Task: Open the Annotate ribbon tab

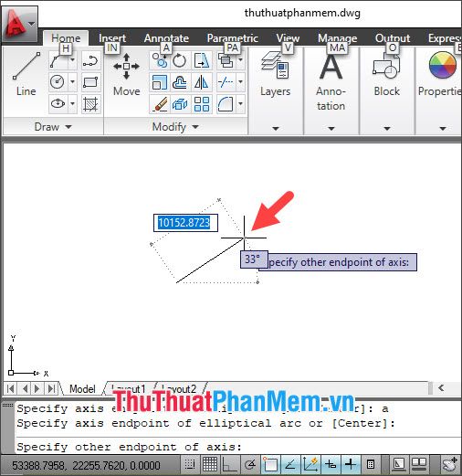Action: point(166,38)
